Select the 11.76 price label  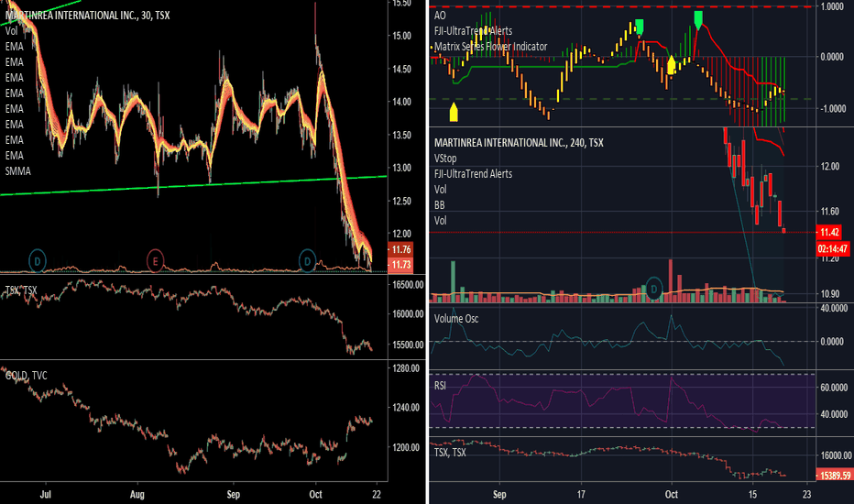click(400, 249)
